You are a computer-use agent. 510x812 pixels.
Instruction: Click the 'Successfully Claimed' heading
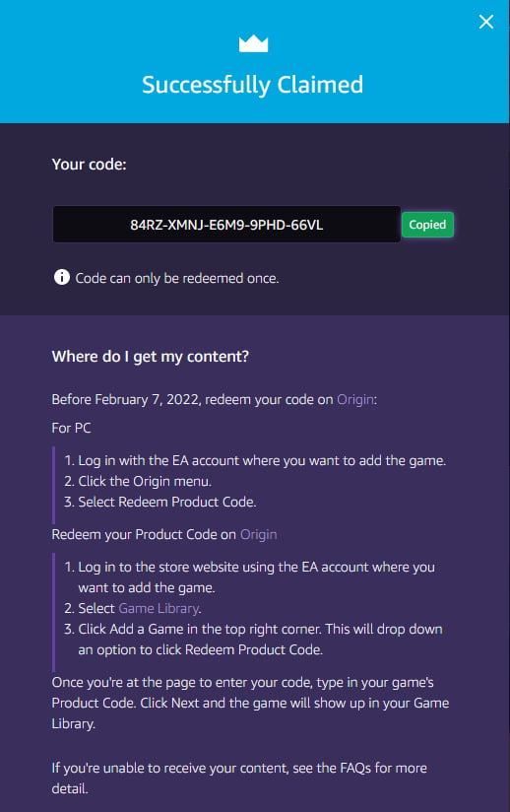252,85
